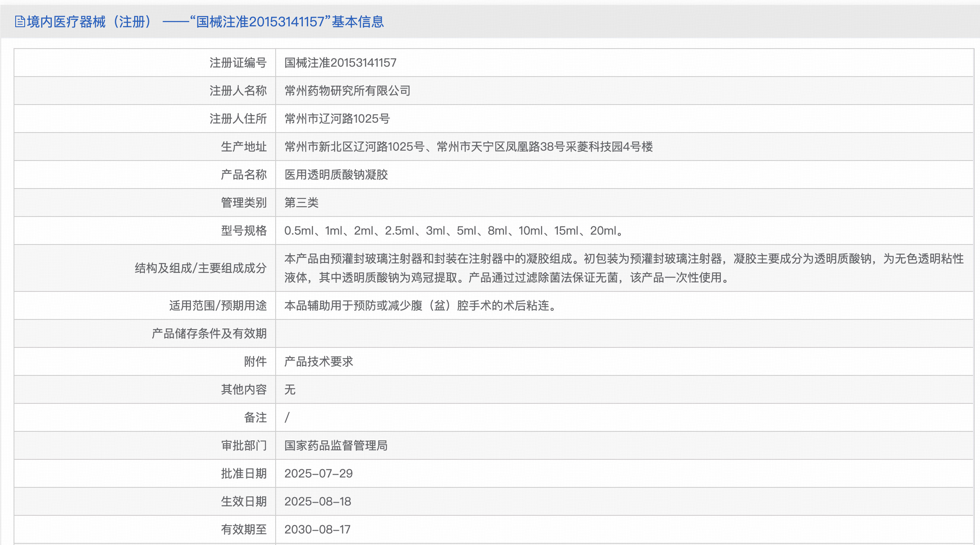Screen dimensions: 980x545
Task: Click management category value 第三类
Action: click(301, 203)
